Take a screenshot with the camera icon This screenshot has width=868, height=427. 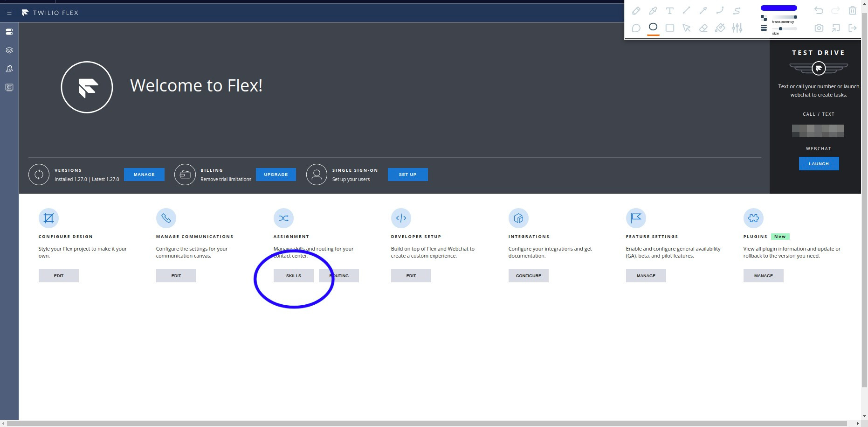click(819, 28)
